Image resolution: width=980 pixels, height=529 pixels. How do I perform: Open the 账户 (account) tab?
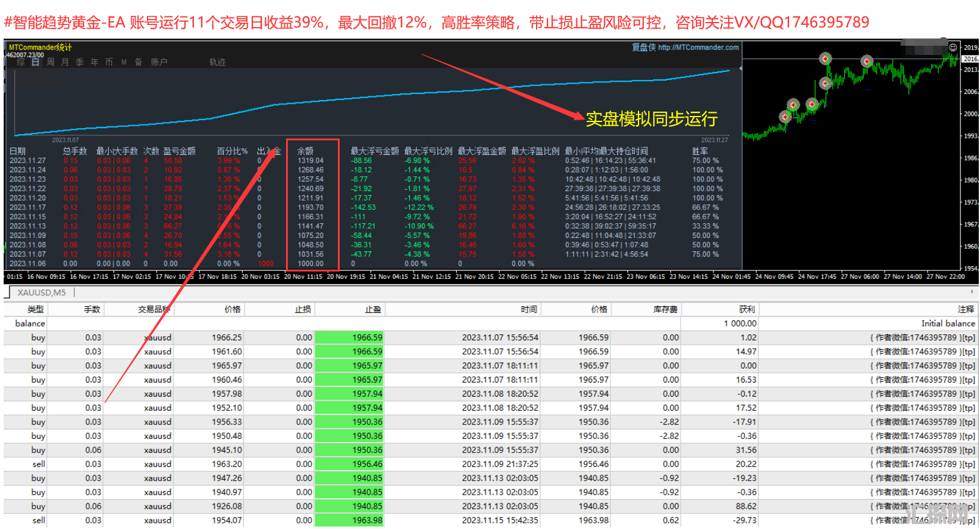159,62
